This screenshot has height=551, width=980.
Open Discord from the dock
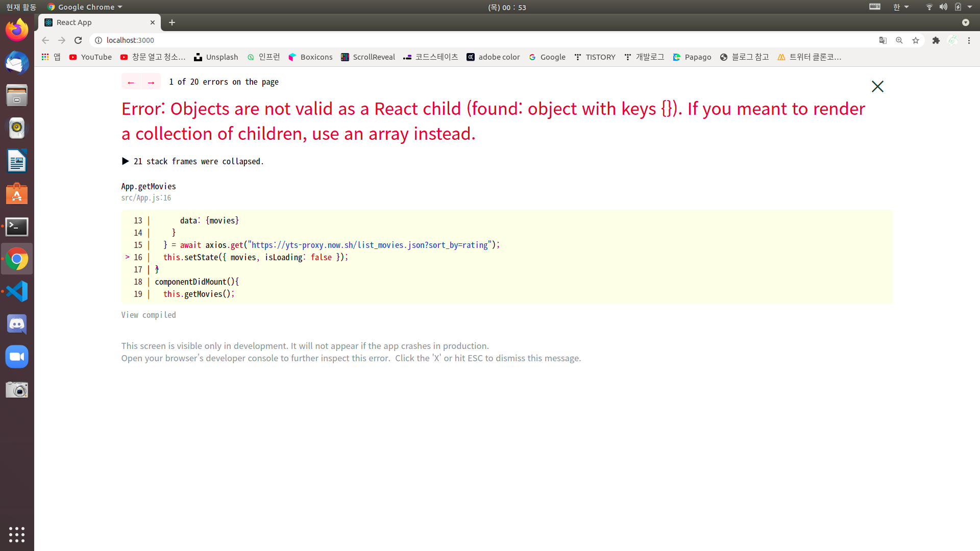[x=17, y=324]
